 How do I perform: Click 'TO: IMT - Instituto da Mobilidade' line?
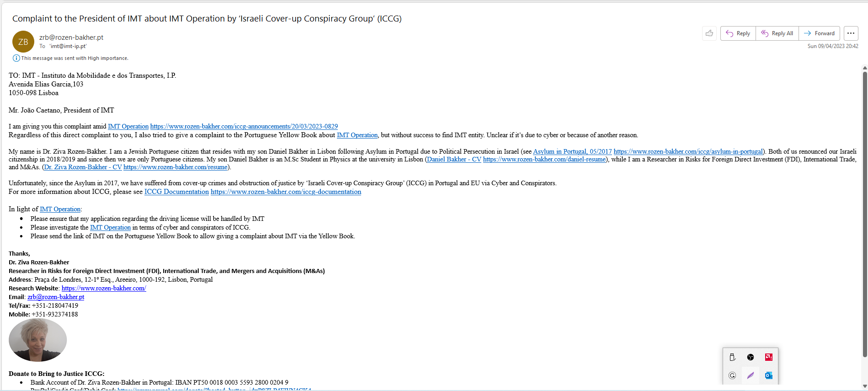(92, 75)
